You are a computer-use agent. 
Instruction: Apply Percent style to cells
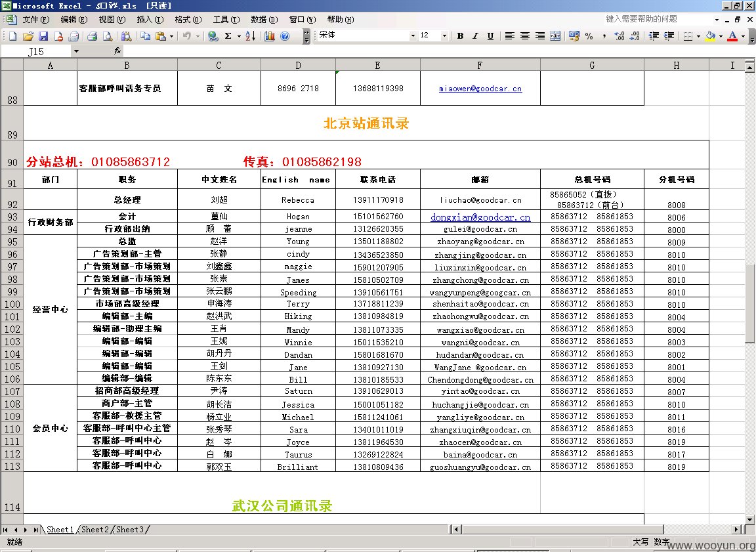click(x=589, y=36)
